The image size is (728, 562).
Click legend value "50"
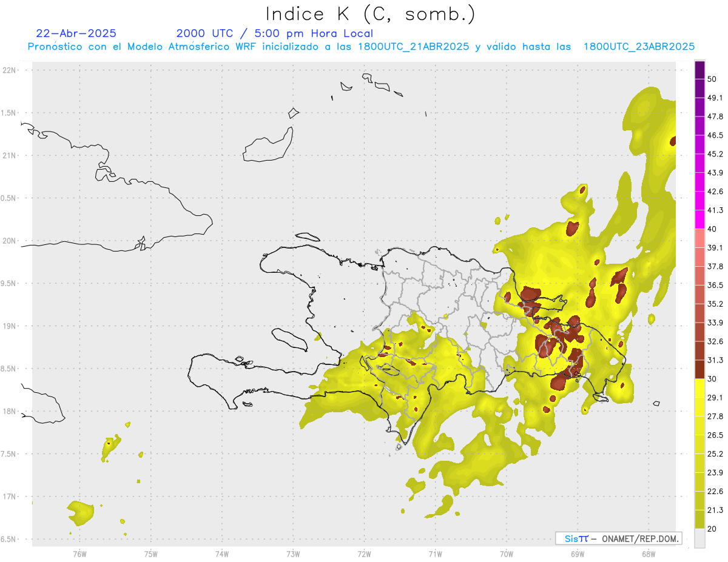(712, 79)
